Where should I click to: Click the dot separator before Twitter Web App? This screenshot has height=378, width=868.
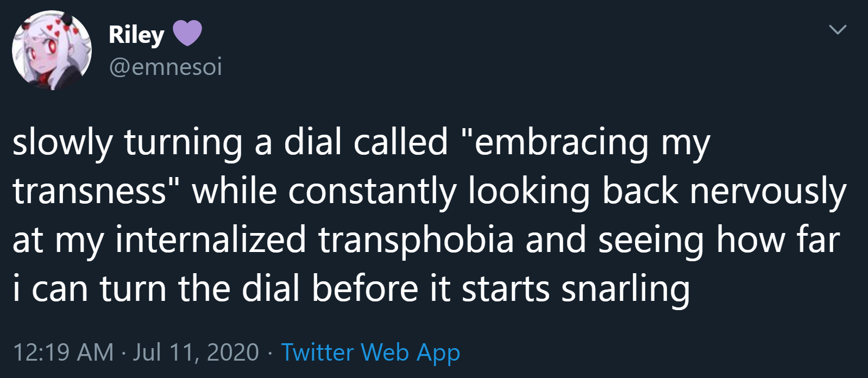pos(270,352)
